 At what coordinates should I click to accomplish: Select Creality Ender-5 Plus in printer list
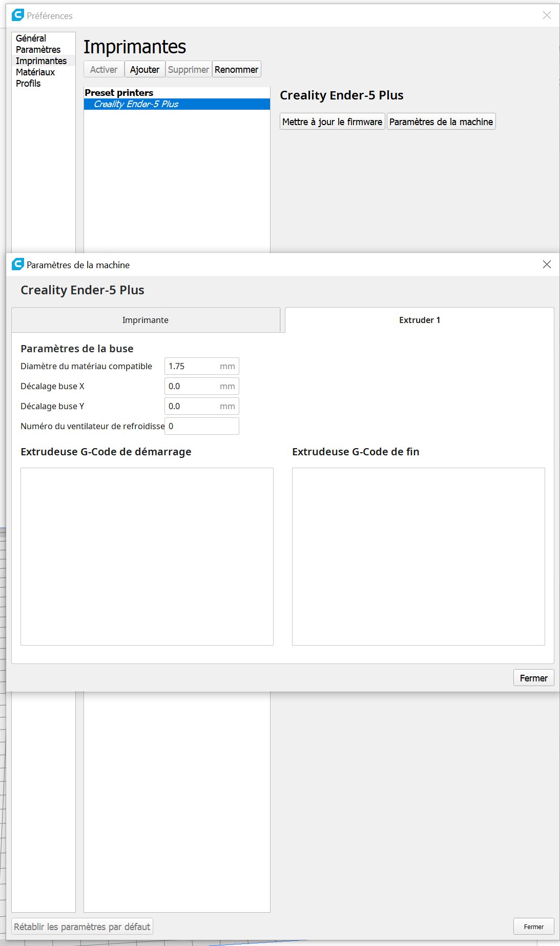177,104
